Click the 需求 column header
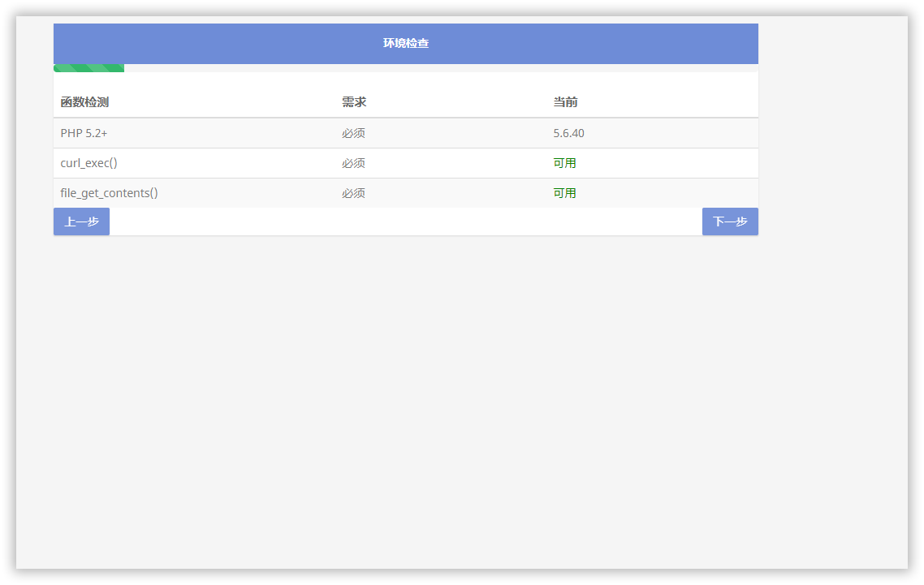The height and width of the screenshot is (585, 924). [354, 102]
